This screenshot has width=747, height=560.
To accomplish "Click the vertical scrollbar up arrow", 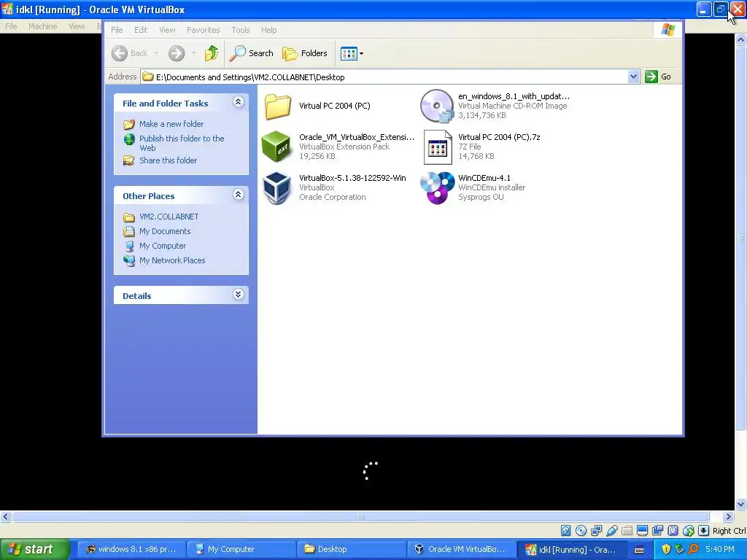I will pos(740,41).
